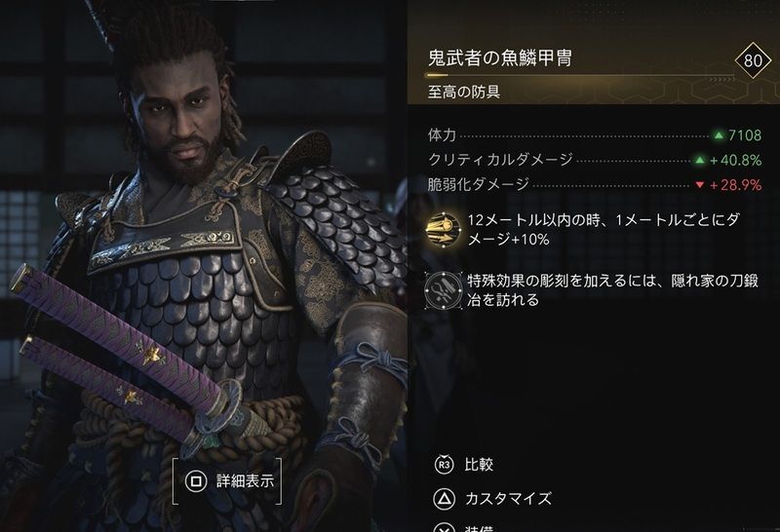Click the green arrow next to 7108
Screen dimensions: 780x532
tap(719, 134)
